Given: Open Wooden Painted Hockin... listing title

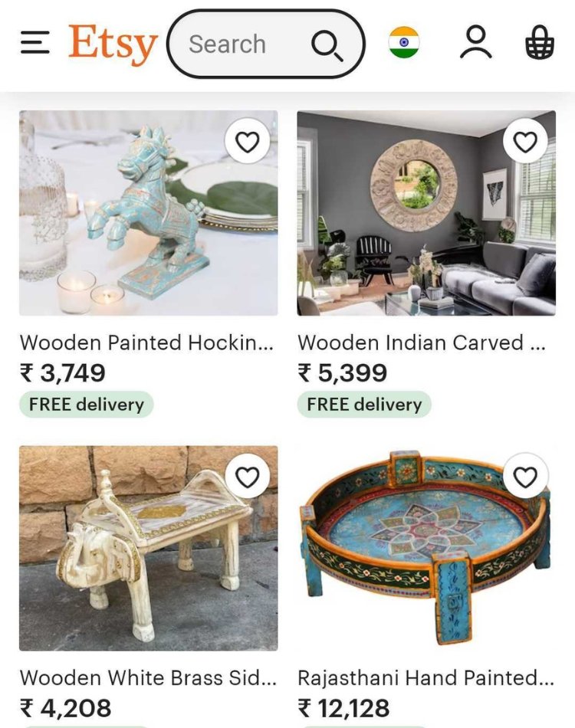Looking at the screenshot, I should click(x=146, y=343).
